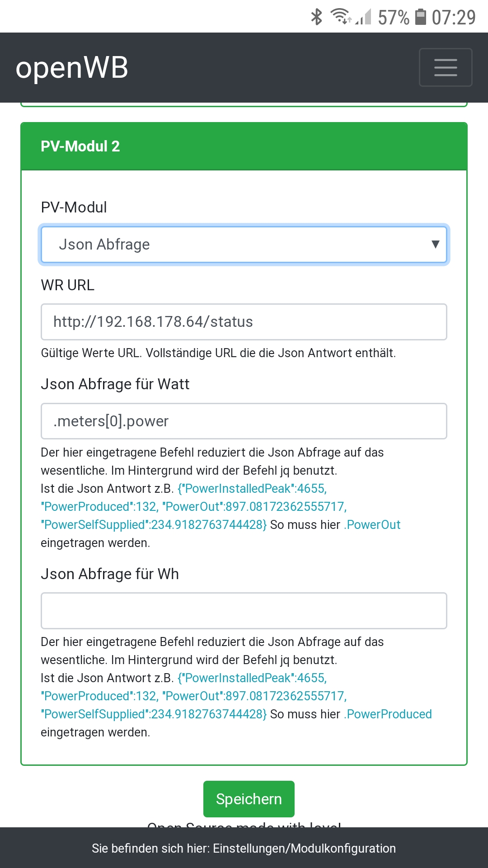The height and width of the screenshot is (868, 488).
Task: Focus the WR URL input field
Action: [244, 322]
